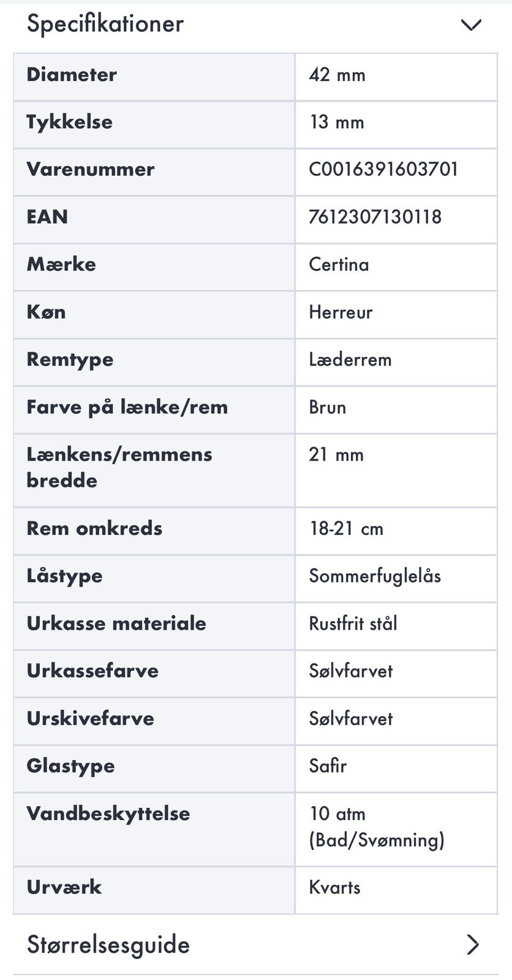Click the Specifikationer heading
Image resolution: width=512 pixels, height=980 pixels.
pos(105,24)
